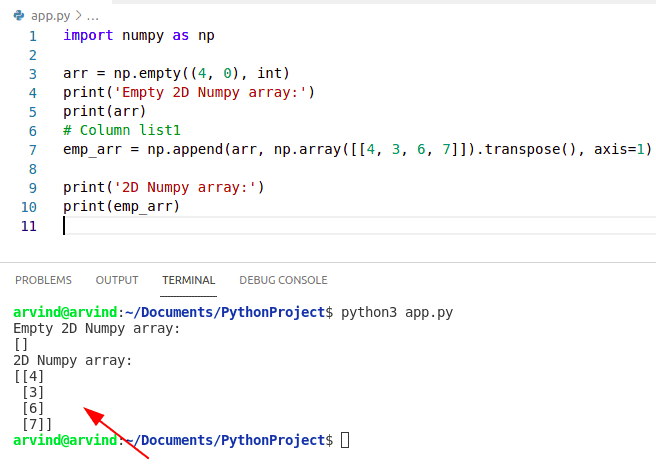Click the '# Column list1' comment
The width and height of the screenshot is (656, 467).
tap(122, 130)
